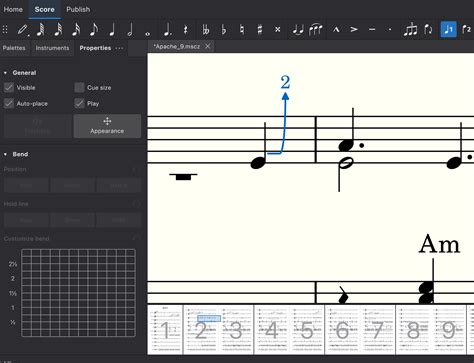
Task: Toggle the rest input icon
Action: [186, 30]
